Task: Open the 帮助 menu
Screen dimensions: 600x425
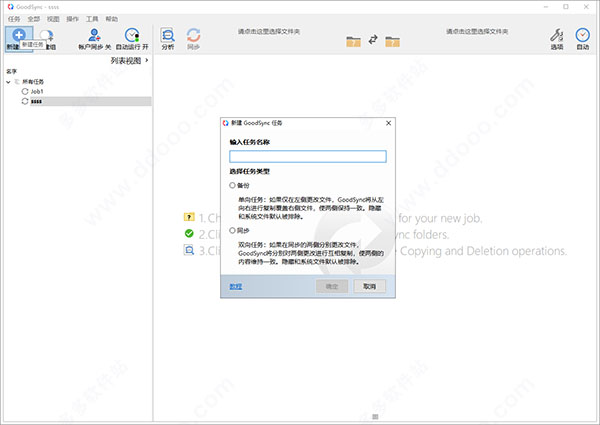Action: click(112, 19)
